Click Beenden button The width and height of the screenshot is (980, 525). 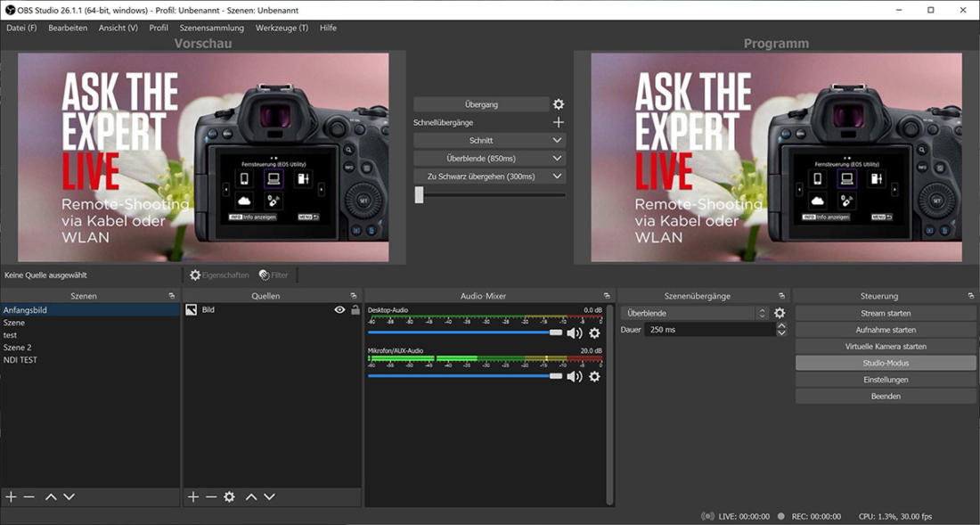886,397
